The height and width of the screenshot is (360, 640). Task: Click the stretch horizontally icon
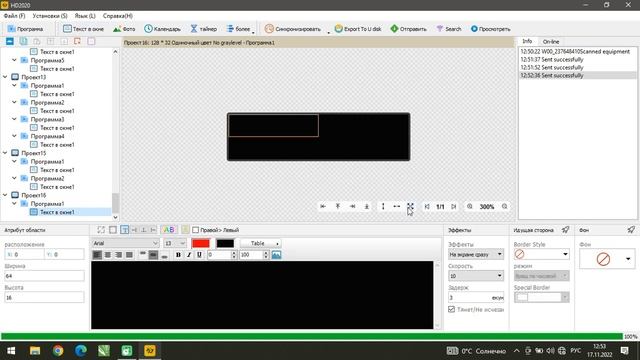[x=396, y=207]
